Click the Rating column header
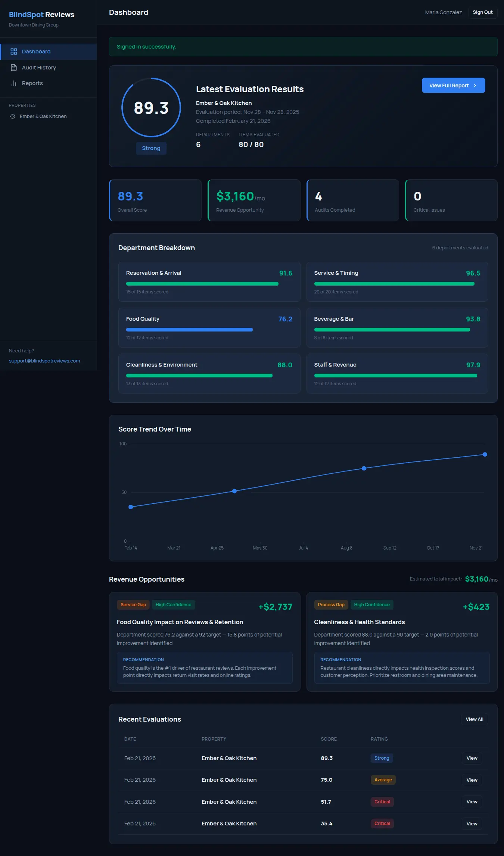504x856 pixels. (379, 739)
